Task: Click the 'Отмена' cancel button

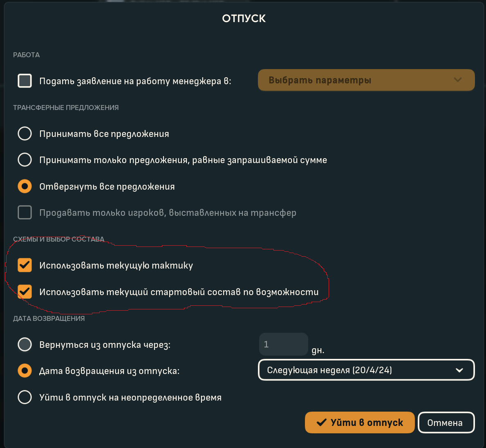Action: [446, 422]
